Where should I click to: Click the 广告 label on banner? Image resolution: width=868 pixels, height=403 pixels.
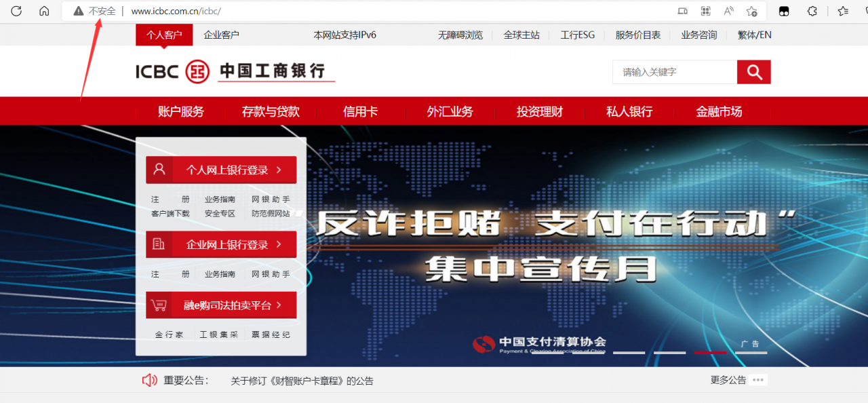pos(750,343)
